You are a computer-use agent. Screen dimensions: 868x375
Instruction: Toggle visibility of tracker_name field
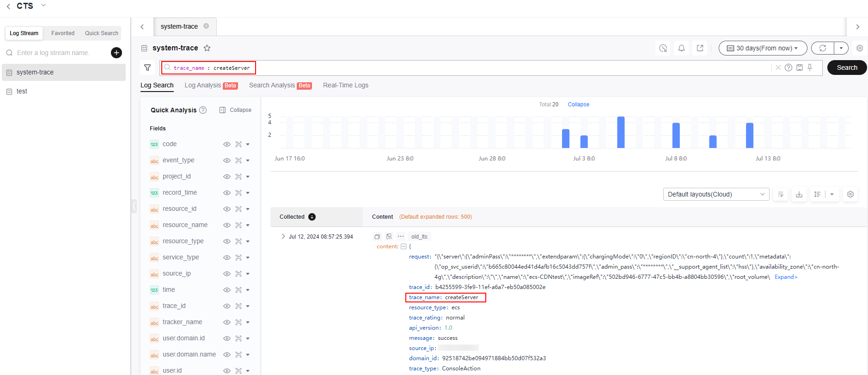(x=227, y=322)
